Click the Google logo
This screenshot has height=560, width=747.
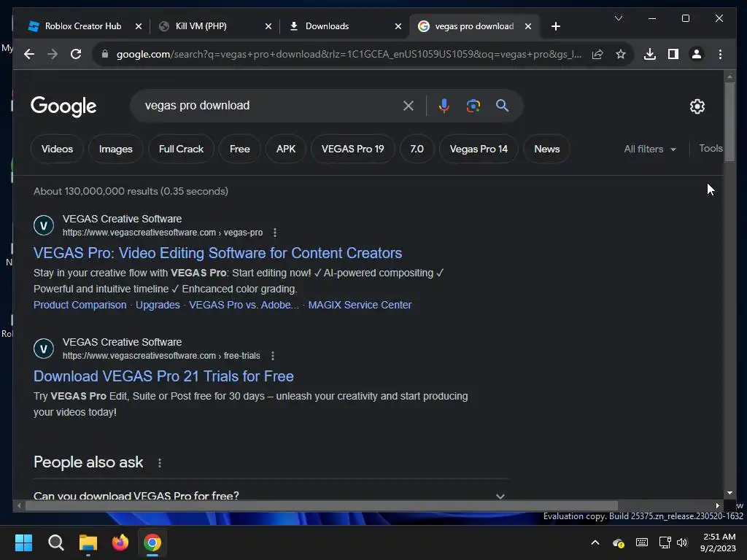(63, 106)
